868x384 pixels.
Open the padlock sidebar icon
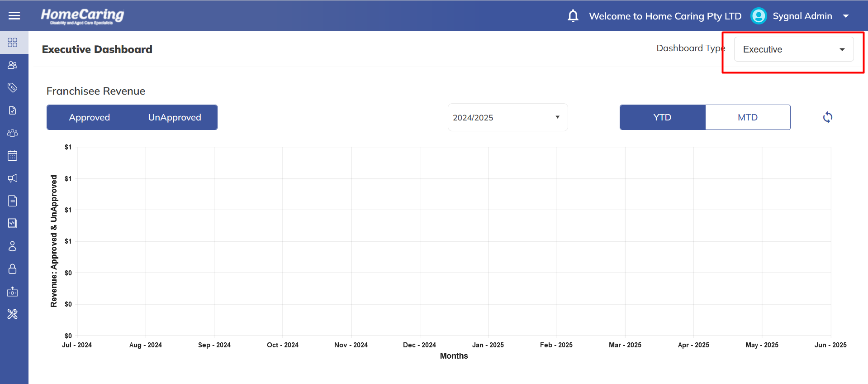[x=13, y=269]
